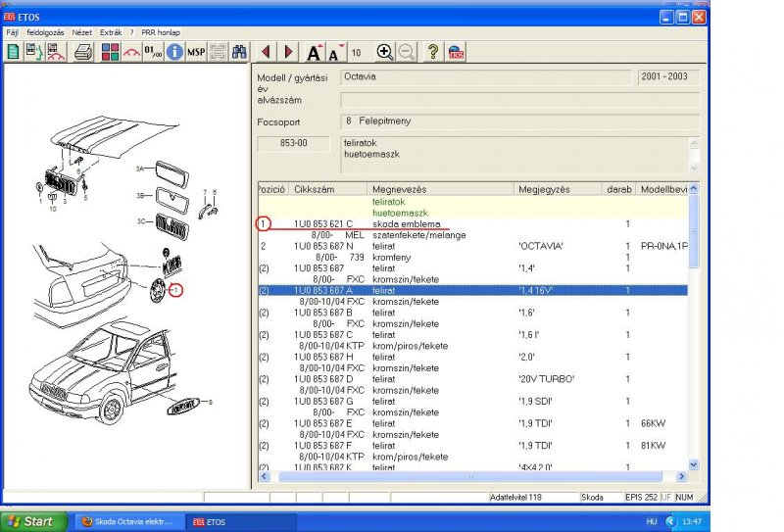Select row 1U0 853 687 H '2,0'
The width and height of the screenshot is (784, 532).
(472, 357)
